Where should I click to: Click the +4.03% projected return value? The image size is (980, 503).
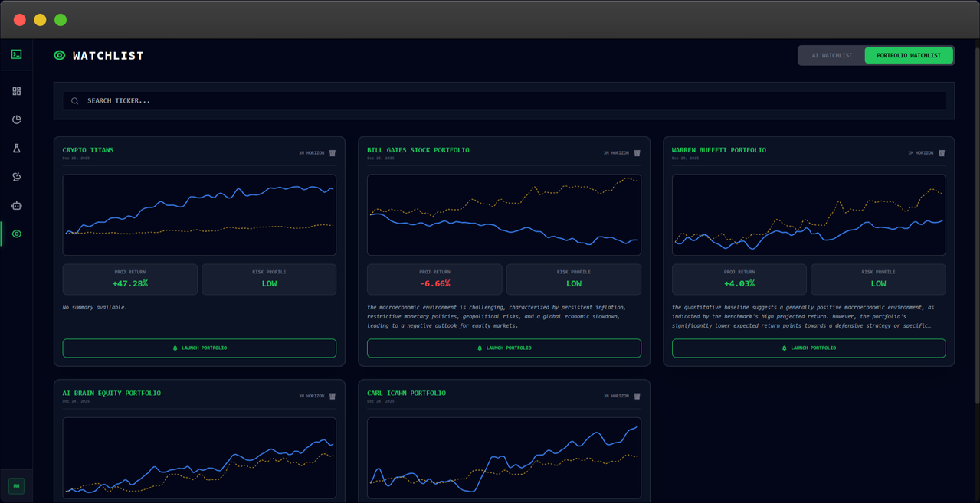[739, 283]
